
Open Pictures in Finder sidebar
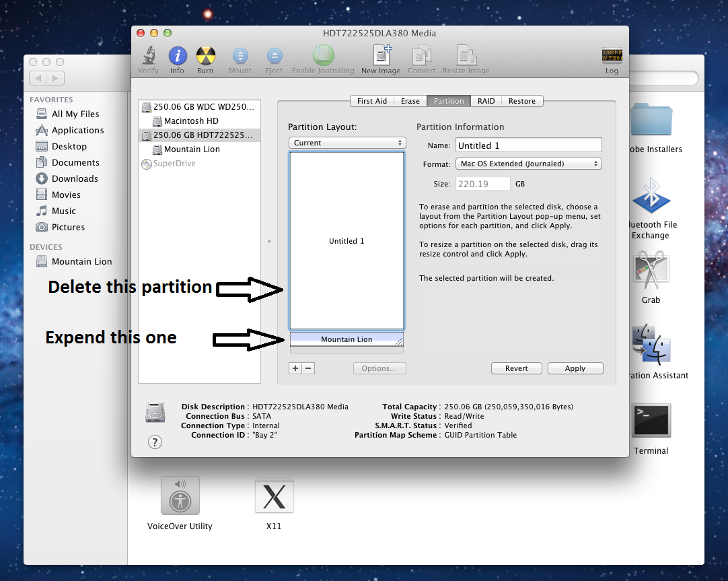tap(75, 227)
